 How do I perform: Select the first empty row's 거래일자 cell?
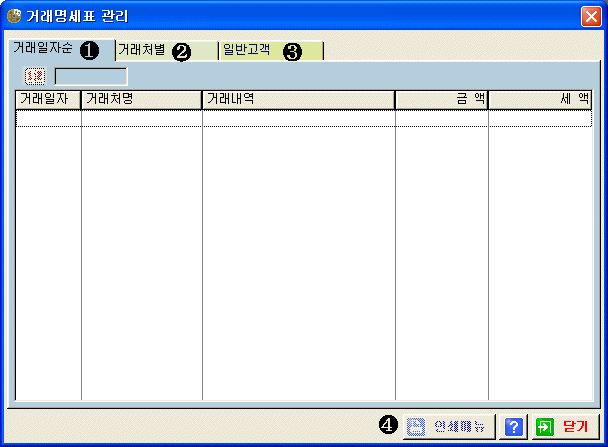(47, 117)
